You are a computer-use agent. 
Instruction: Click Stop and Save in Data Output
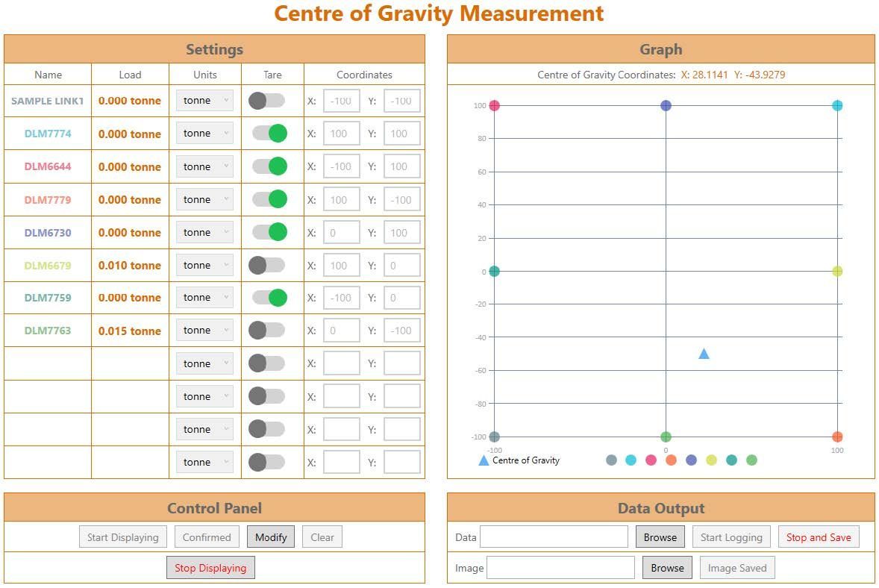coord(819,537)
